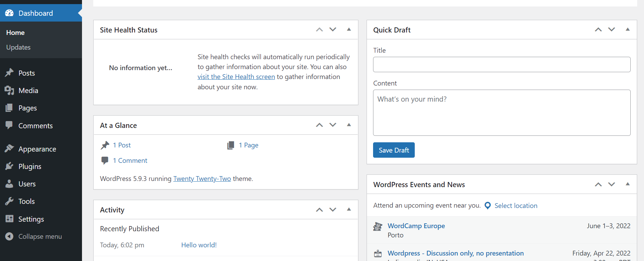Toggle the Quick Draft panel
Image resolution: width=644 pixels, height=261 pixels.
[x=628, y=29]
